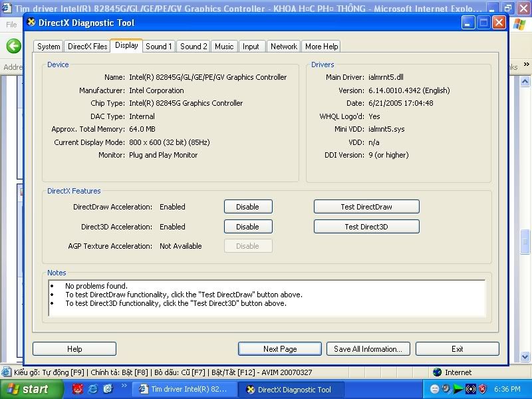The height and width of the screenshot is (399, 532).
Task: Disable DirectDraw Acceleration
Action: [x=248, y=207]
